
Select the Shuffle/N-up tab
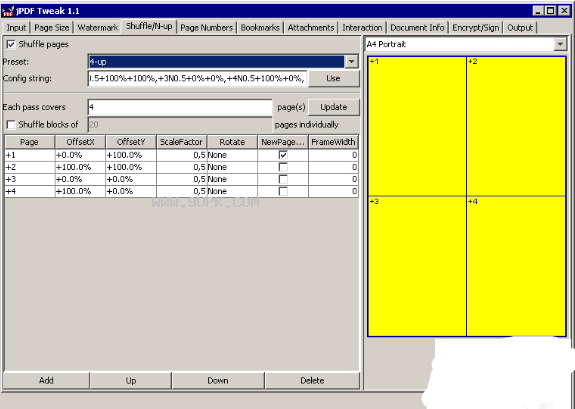(149, 26)
